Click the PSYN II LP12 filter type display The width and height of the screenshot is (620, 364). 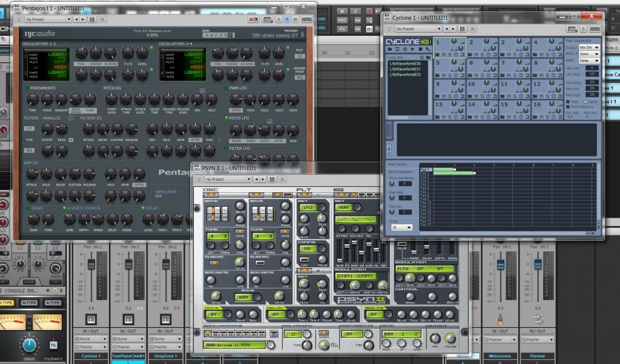click(308, 207)
